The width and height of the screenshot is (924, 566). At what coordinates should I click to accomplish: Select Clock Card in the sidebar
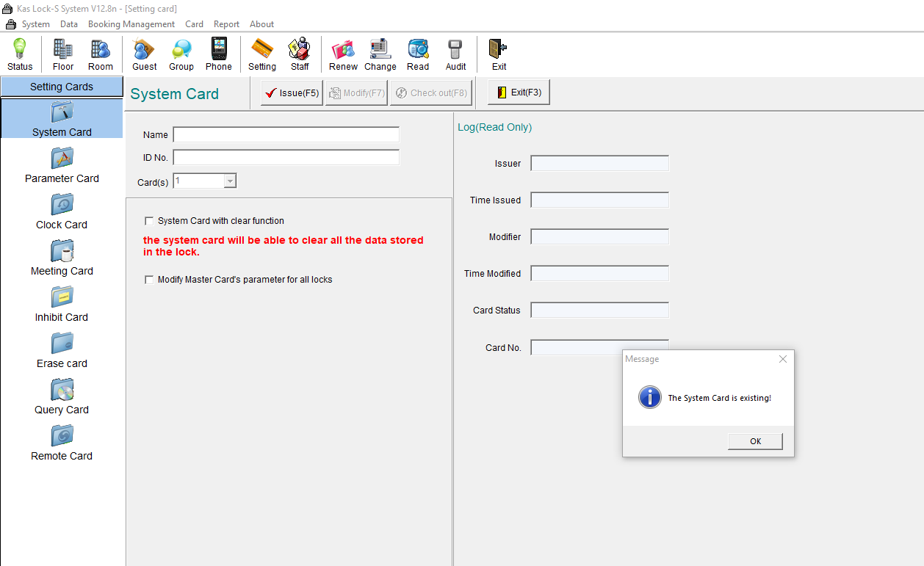[62, 211]
